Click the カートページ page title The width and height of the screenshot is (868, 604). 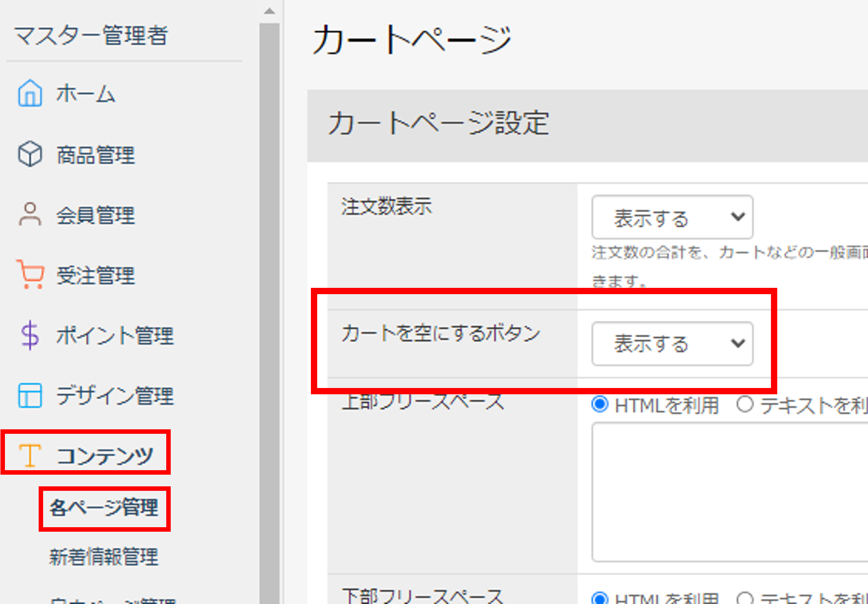(x=412, y=40)
